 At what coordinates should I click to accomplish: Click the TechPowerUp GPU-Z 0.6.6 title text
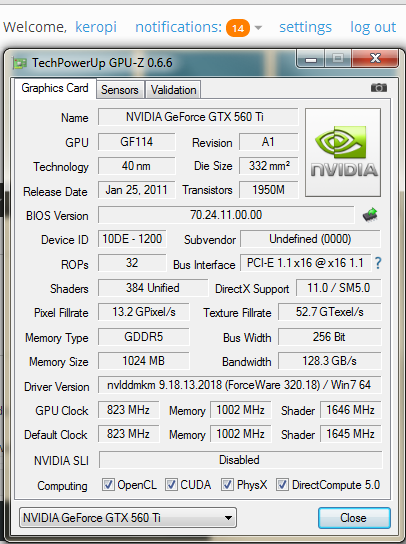click(102, 63)
